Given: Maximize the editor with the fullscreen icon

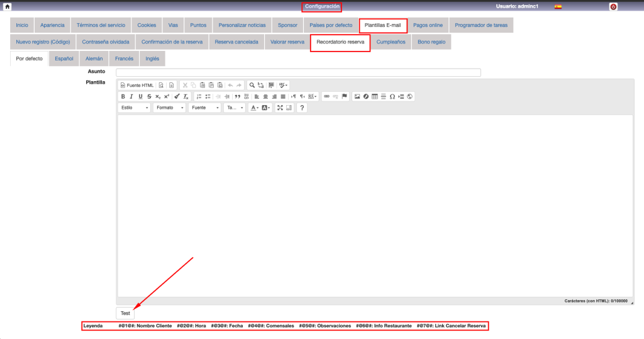Looking at the screenshot, I should (x=280, y=108).
